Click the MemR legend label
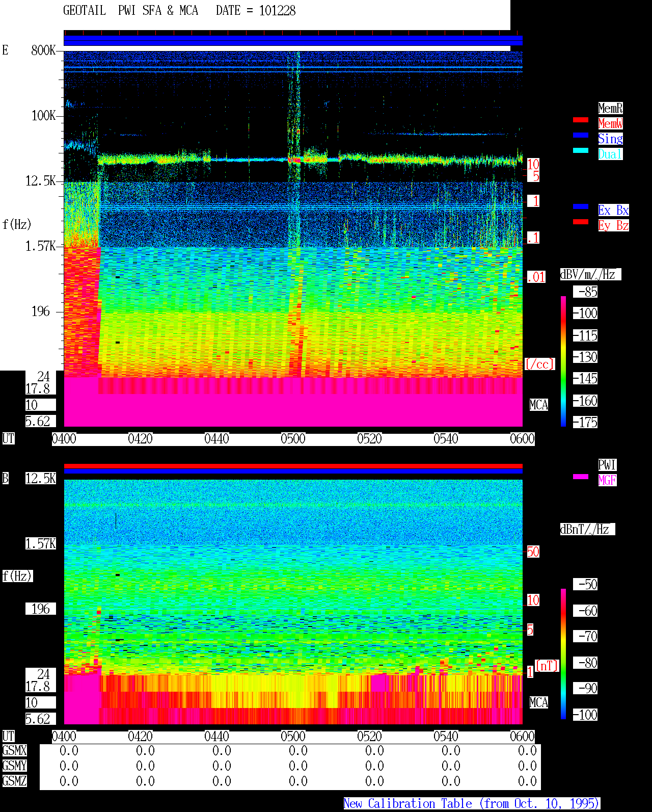Viewport: 652px width, 812px height. pos(610,108)
